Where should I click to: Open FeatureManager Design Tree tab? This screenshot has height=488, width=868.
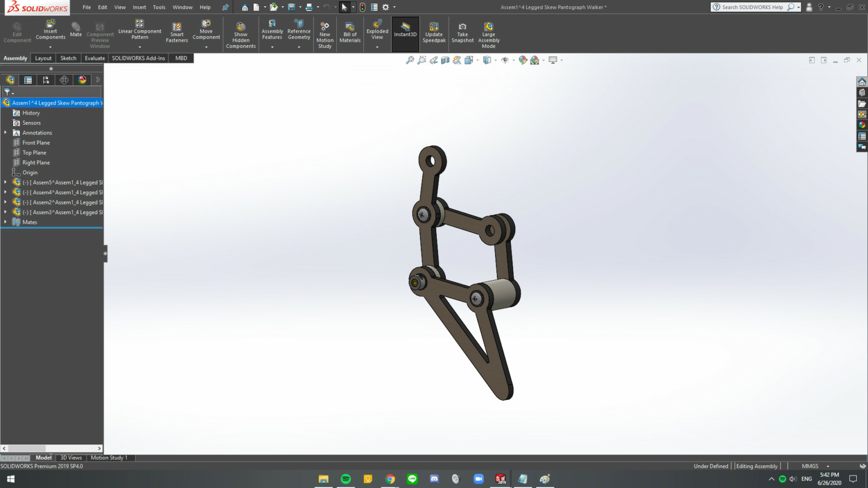(10, 80)
